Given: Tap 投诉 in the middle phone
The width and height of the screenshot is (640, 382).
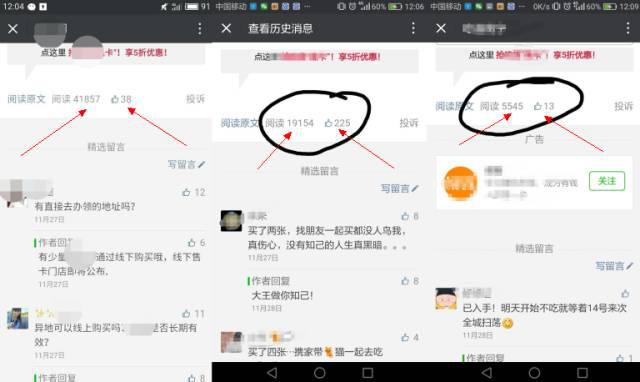Looking at the screenshot, I should tap(409, 123).
